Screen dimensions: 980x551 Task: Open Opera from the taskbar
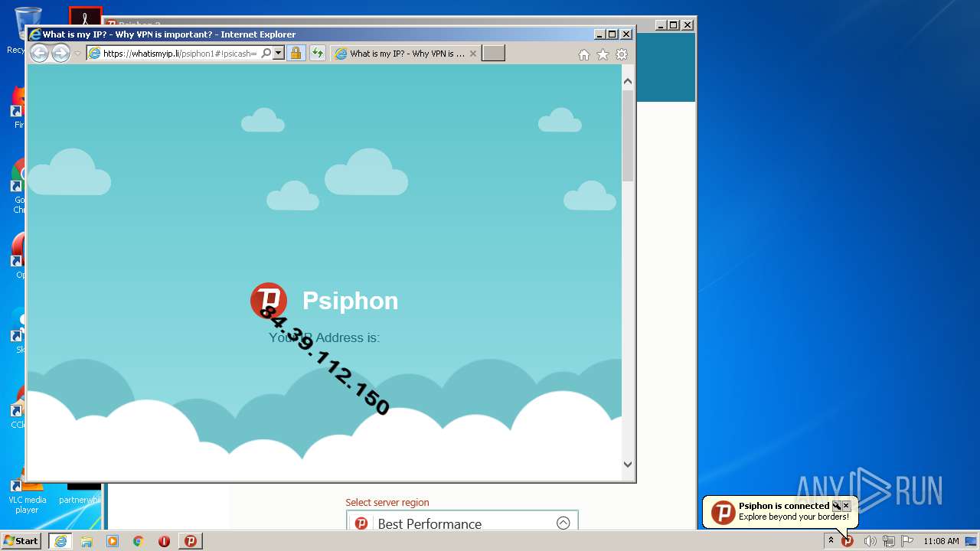point(164,541)
